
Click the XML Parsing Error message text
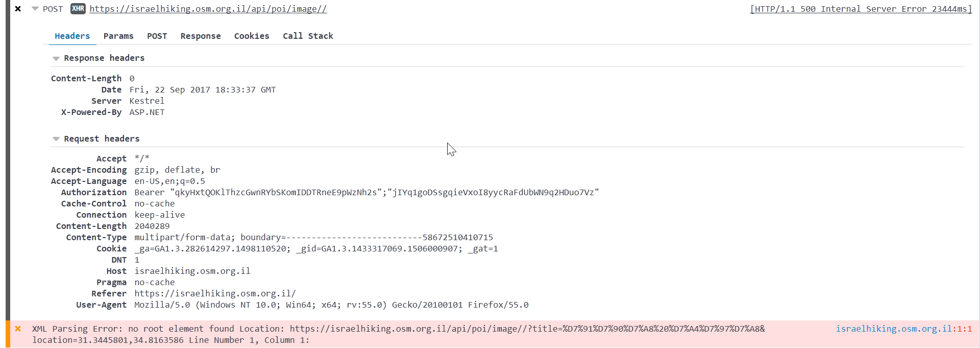[399, 334]
